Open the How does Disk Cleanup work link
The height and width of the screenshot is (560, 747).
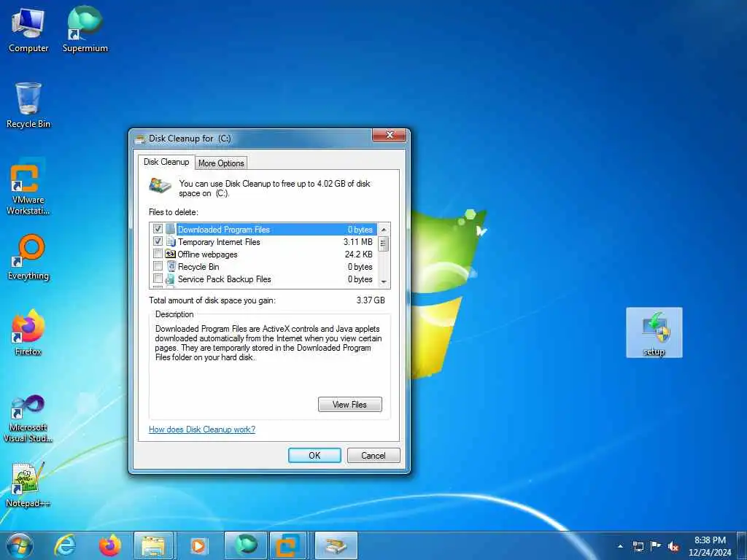click(x=202, y=429)
